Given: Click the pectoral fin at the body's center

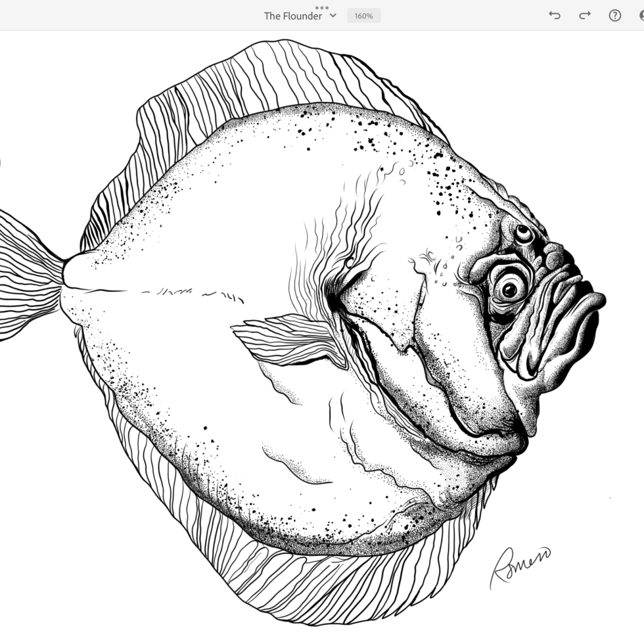Looking at the screenshot, I should pyautogui.click(x=289, y=338).
